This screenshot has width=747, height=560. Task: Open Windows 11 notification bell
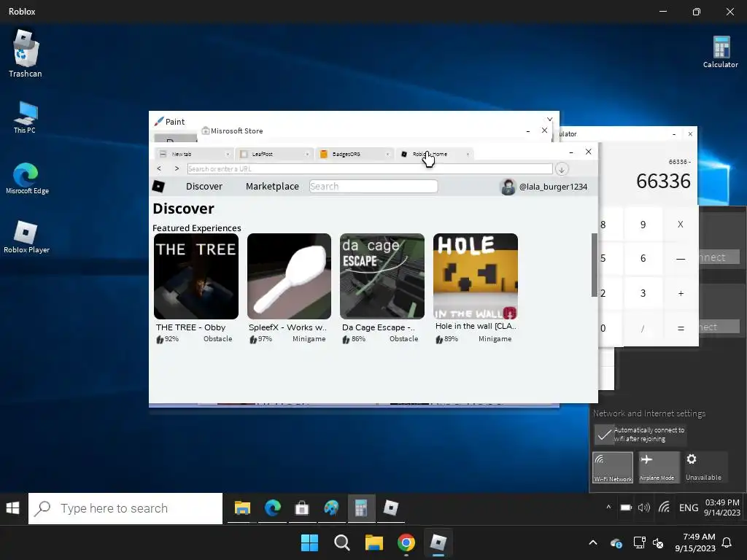727,542
